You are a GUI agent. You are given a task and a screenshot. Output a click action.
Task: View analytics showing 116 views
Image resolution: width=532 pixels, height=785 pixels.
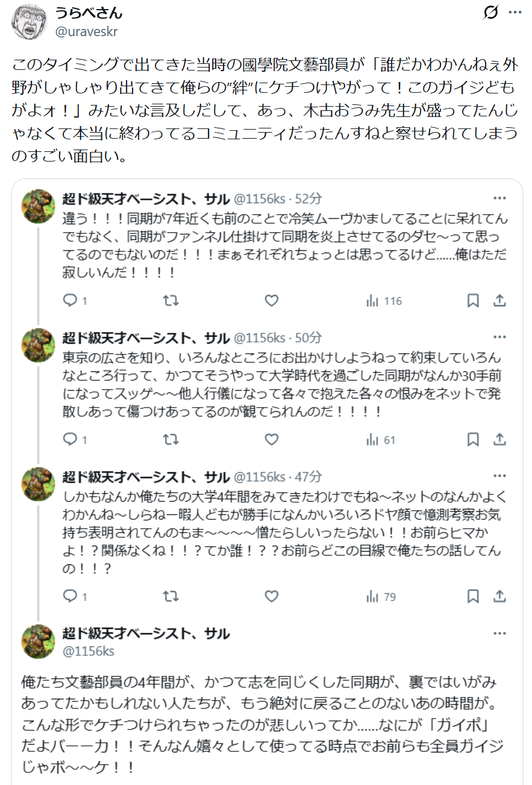click(384, 300)
